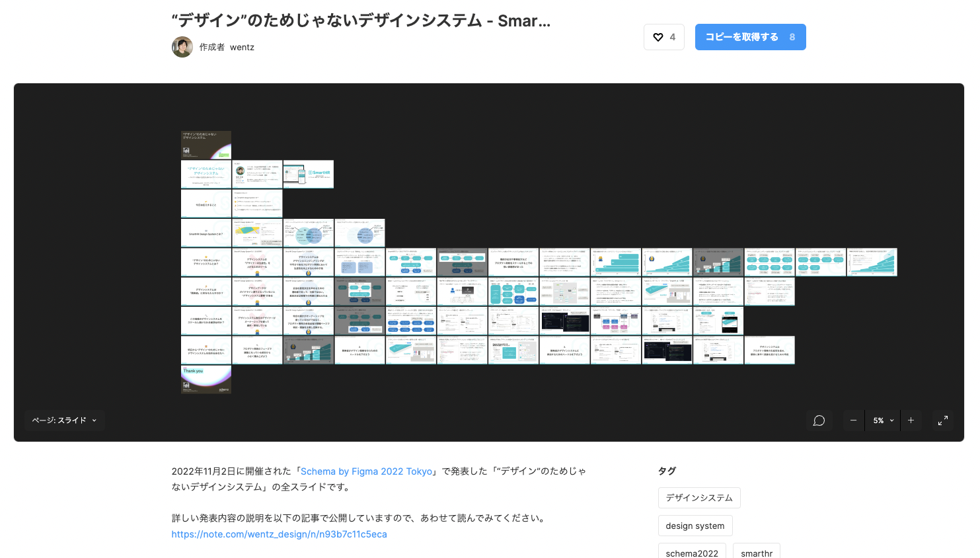Screen dimensions: 980x558
Task: Zoom in using the plus icon
Action: (x=911, y=420)
